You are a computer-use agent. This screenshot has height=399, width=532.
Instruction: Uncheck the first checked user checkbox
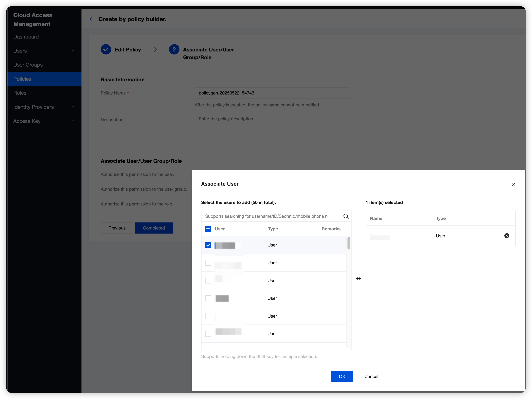pos(208,245)
